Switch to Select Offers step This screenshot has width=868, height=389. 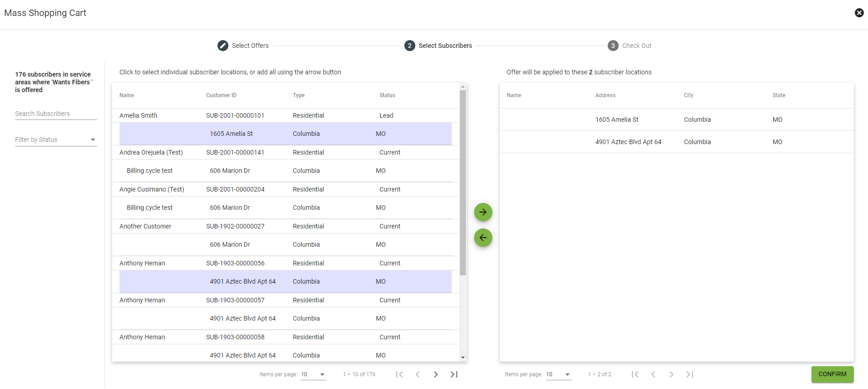pyautogui.click(x=250, y=46)
